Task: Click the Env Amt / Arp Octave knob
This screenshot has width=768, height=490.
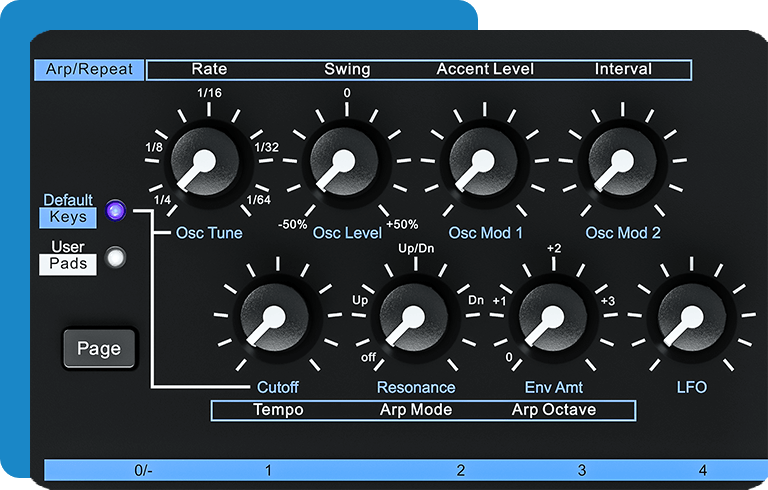Action: point(554,318)
